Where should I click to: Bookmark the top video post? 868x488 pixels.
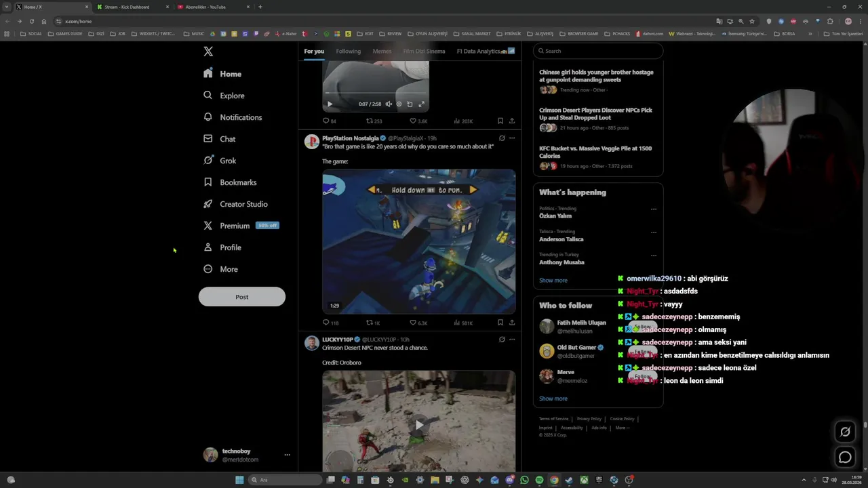tap(500, 121)
